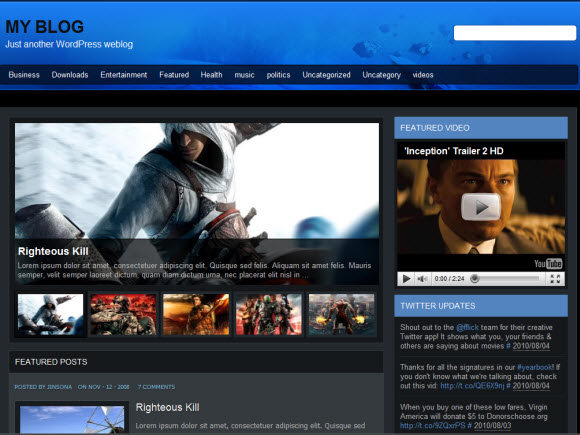The image size is (580, 435).
Task: Open the Uncategory menu item
Action: click(381, 75)
